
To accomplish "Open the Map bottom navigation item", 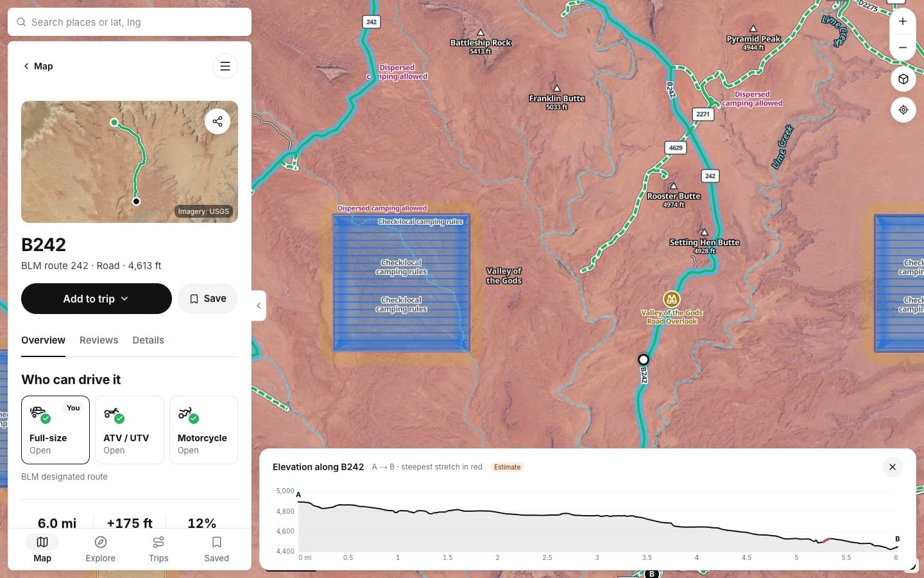I will (42, 549).
